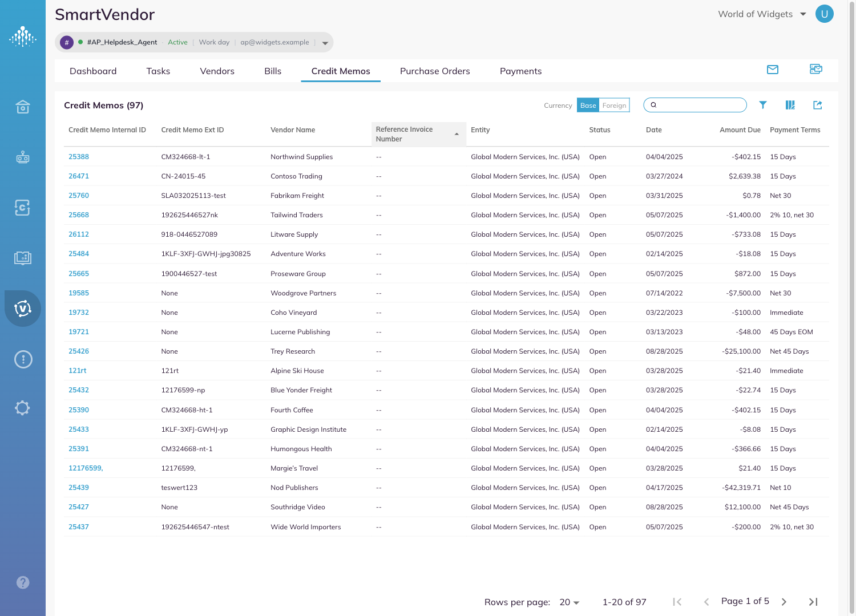Click date 07/14/2022 cell
Screen dimensions: 856x616
point(664,293)
